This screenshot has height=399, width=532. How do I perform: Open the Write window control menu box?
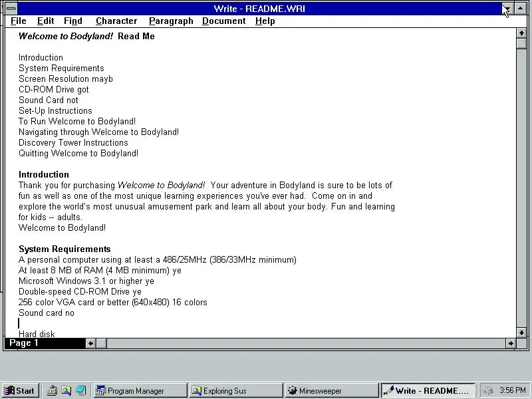click(11, 9)
